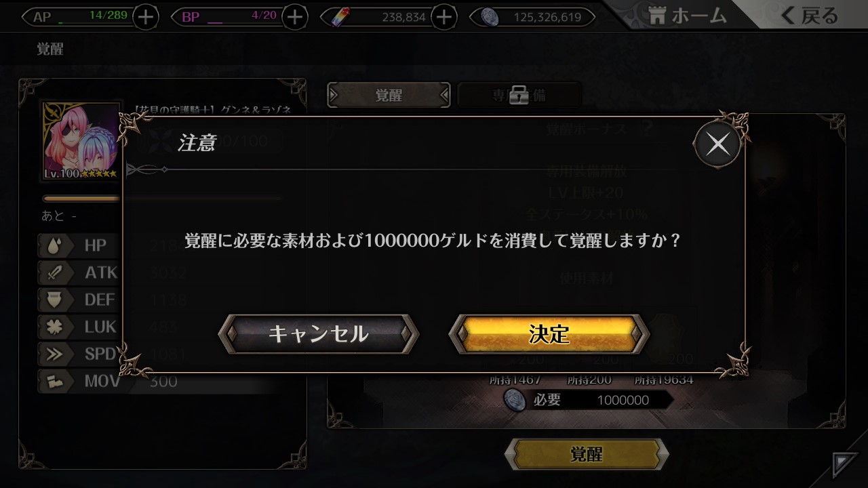Viewport: 868px width, 488px height.
Task: Tap the coin icon beside 必要 1000000
Action: point(515,400)
